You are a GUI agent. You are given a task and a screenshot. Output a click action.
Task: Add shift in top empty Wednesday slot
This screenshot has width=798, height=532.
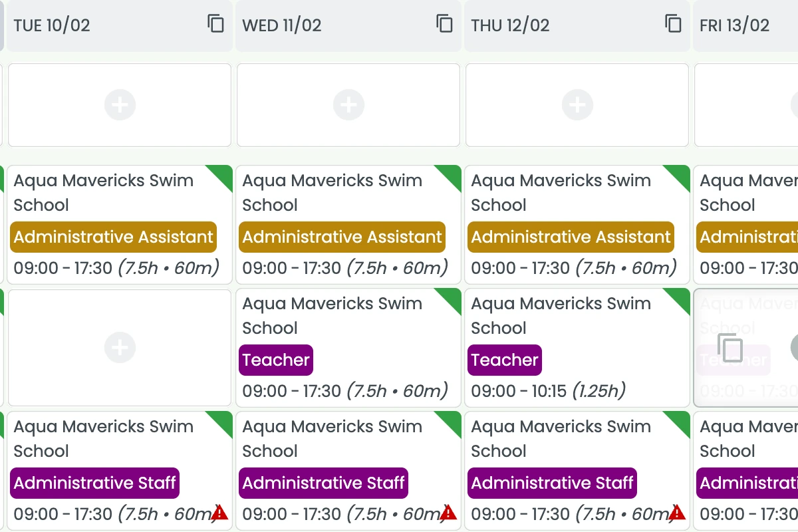tap(348, 105)
